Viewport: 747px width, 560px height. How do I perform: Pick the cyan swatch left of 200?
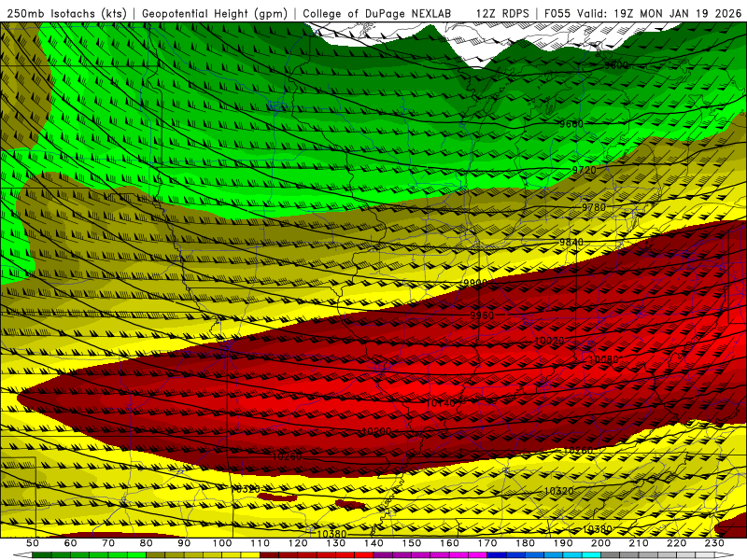[591, 555]
